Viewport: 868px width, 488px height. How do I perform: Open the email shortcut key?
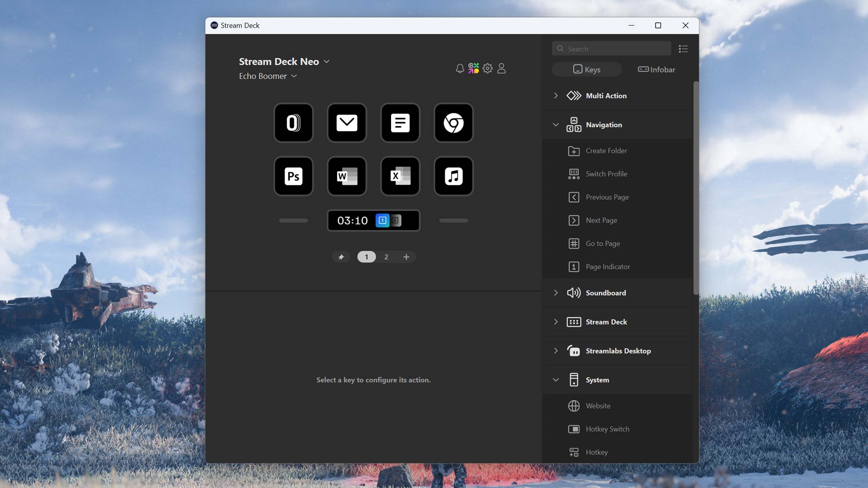pyautogui.click(x=346, y=122)
